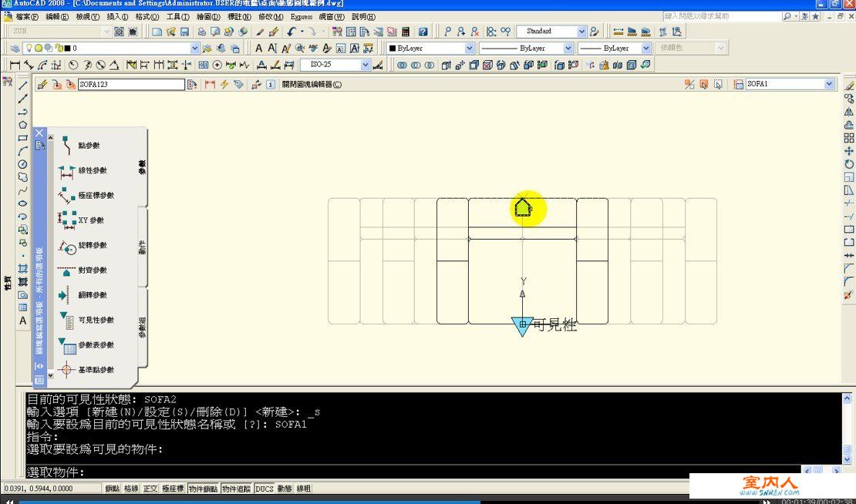Open the ByLayer linetype dropdown

[568, 48]
